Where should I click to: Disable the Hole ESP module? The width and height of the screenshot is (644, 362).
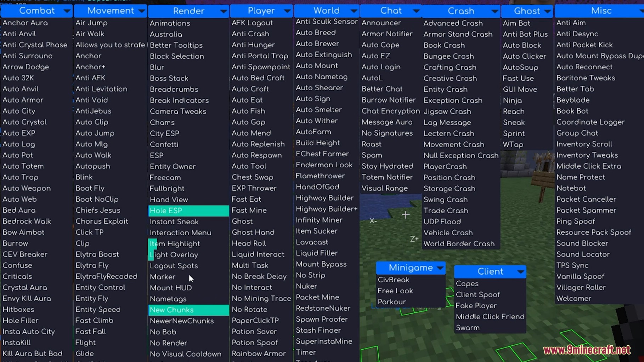[x=188, y=211]
